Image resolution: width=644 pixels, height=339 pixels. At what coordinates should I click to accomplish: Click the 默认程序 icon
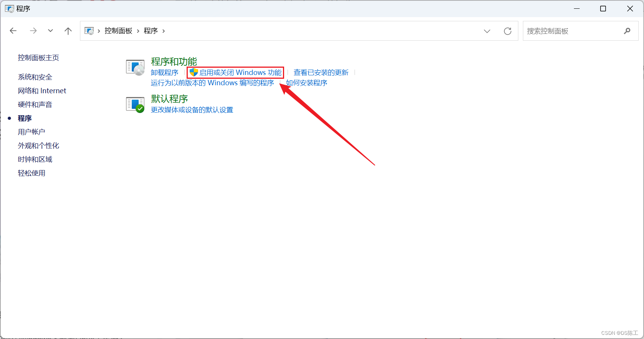pyautogui.click(x=135, y=105)
